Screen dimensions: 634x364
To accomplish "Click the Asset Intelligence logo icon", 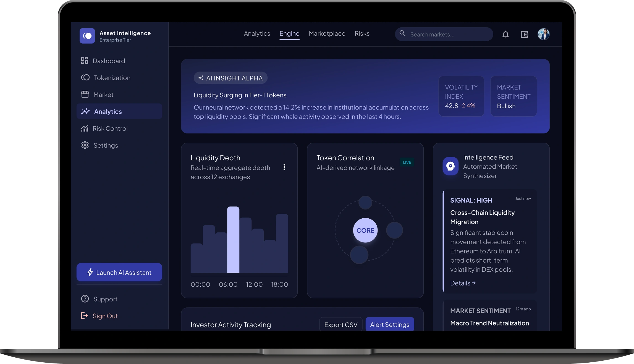I will tap(87, 36).
